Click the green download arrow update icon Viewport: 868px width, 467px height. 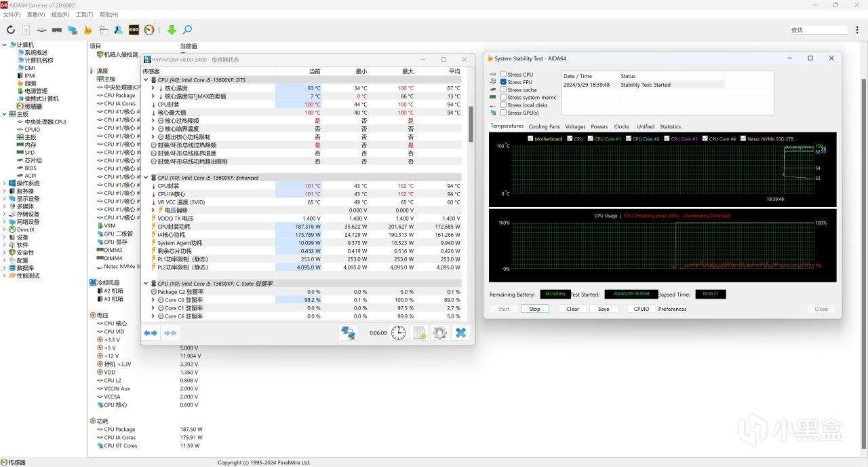pyautogui.click(x=172, y=30)
